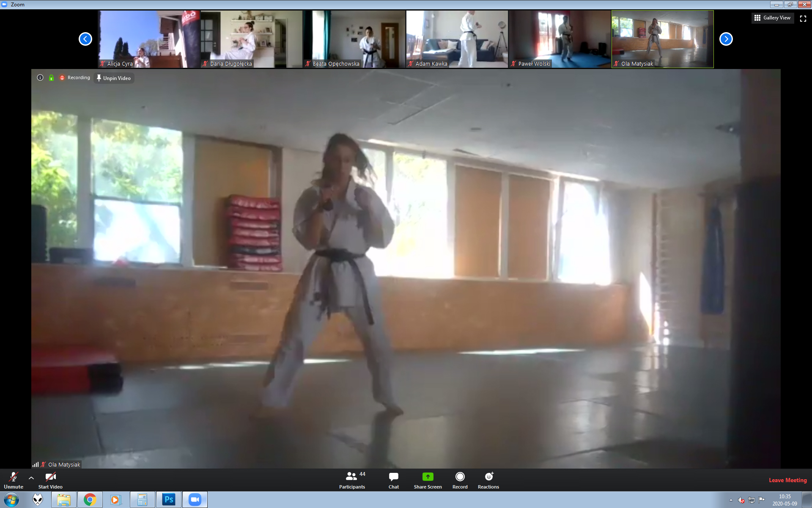
Task: Click the network tray icon
Action: [752, 500]
